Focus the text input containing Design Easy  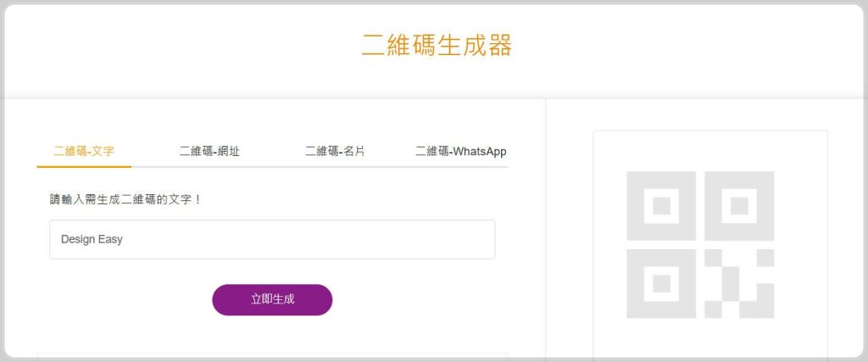pyautogui.click(x=272, y=240)
